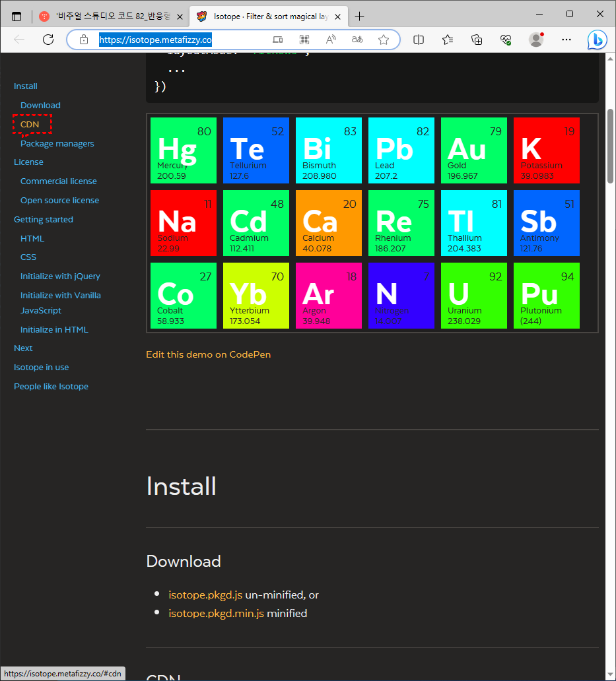Click the page vertical scrollbar thumb

point(610,146)
